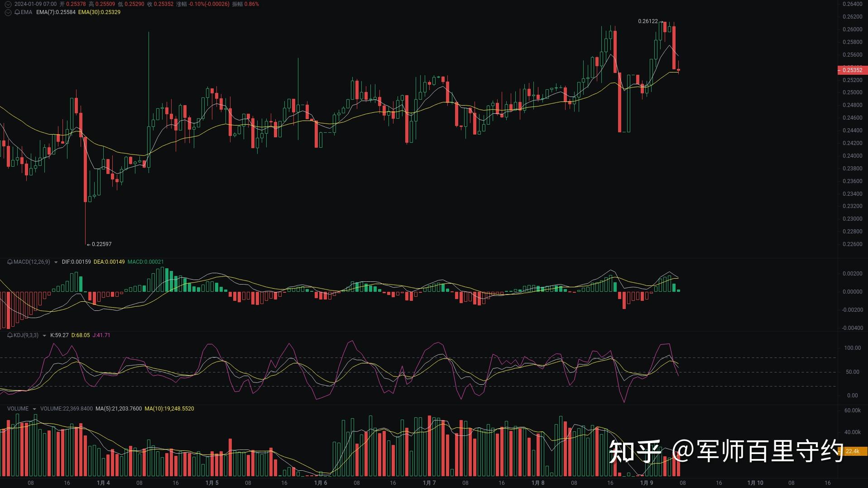Click the change -0.10%(-0.00026) value
The height and width of the screenshot is (488, 868).
click(209, 4)
